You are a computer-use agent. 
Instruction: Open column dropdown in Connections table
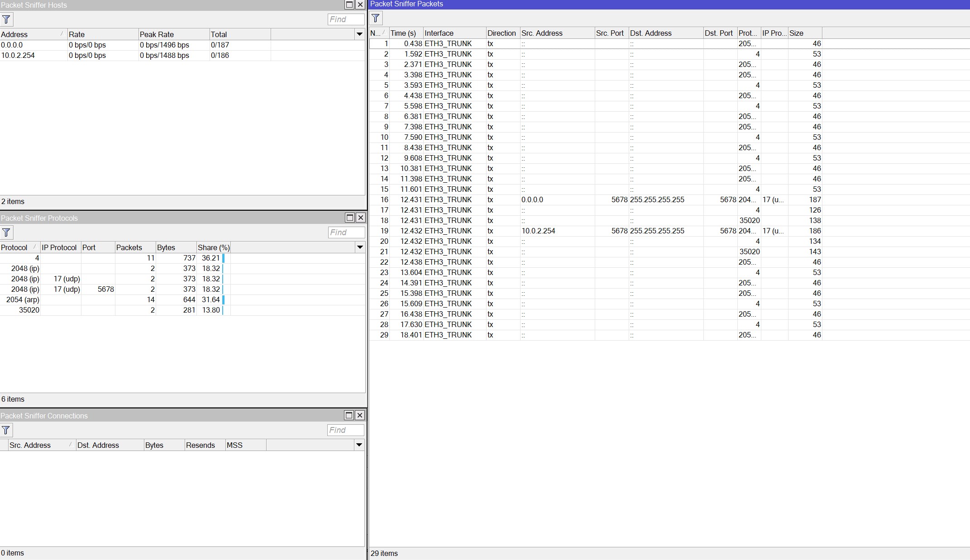[x=359, y=445]
